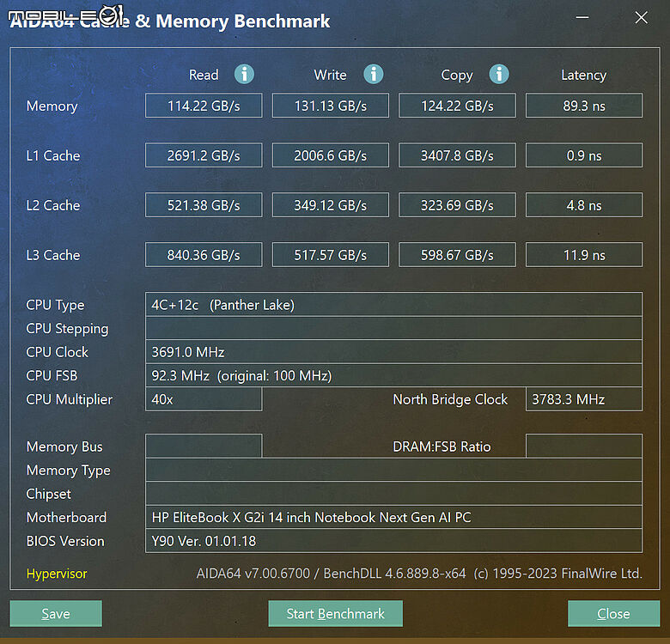The image size is (670, 644).
Task: Click the Write info icon
Action: coord(374,75)
